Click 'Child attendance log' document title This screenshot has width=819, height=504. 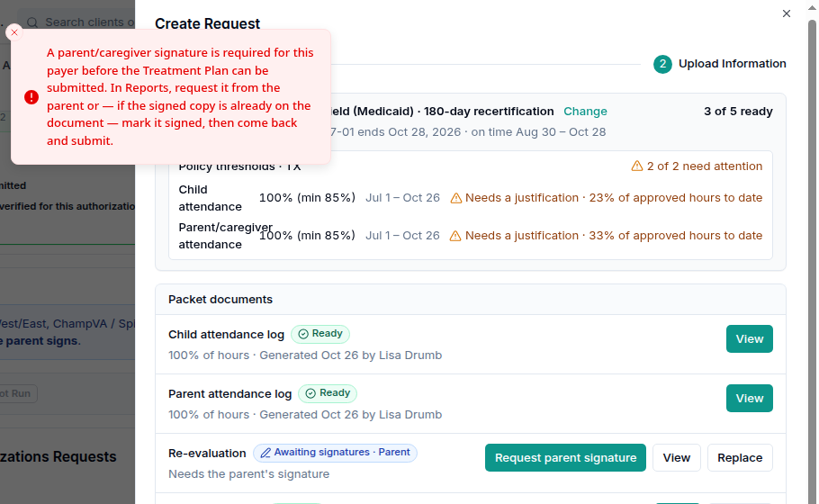click(x=226, y=335)
